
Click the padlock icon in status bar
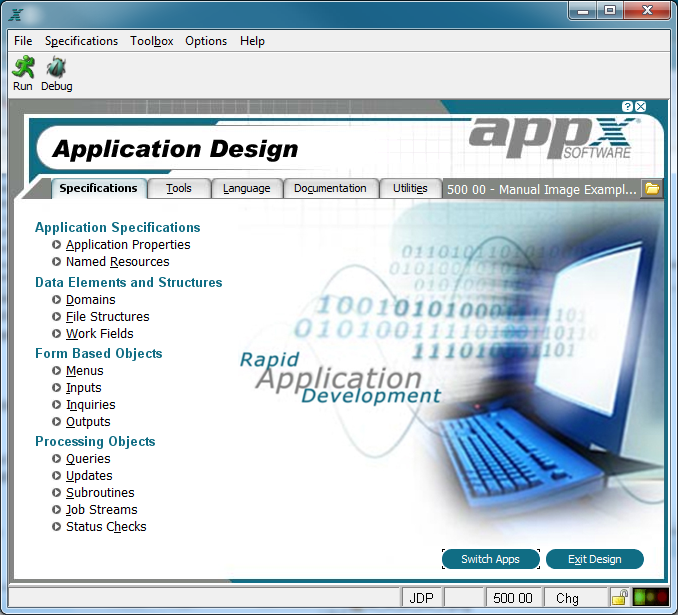tap(620, 598)
